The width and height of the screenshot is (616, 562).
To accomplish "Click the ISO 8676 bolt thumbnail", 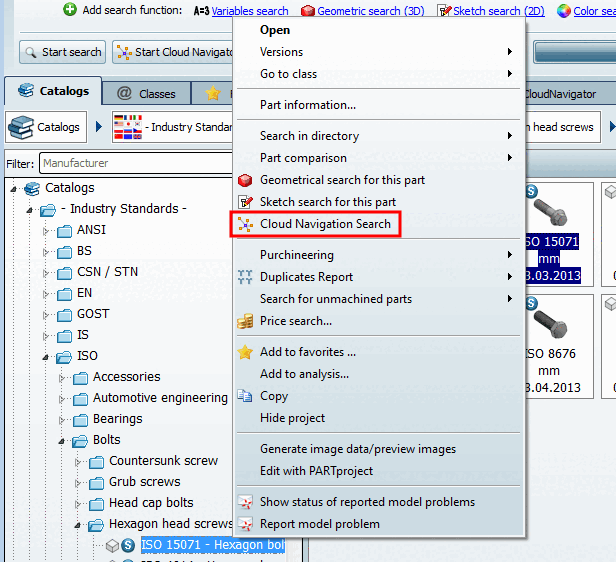I will coord(551,323).
